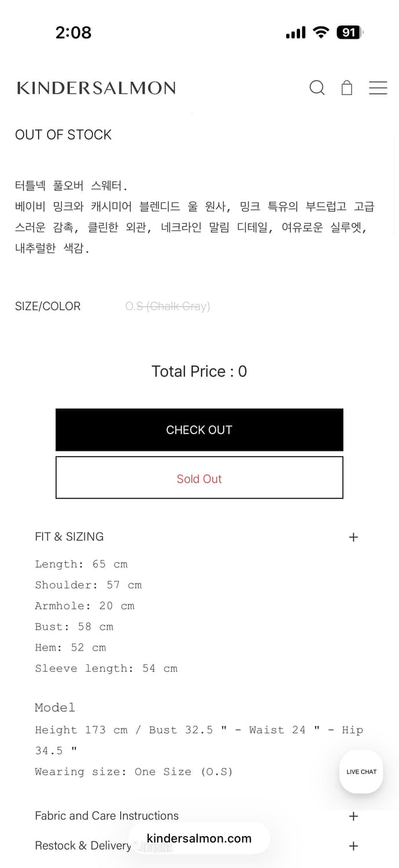
Task: Tap the Wi-Fi status icon
Action: [x=320, y=33]
